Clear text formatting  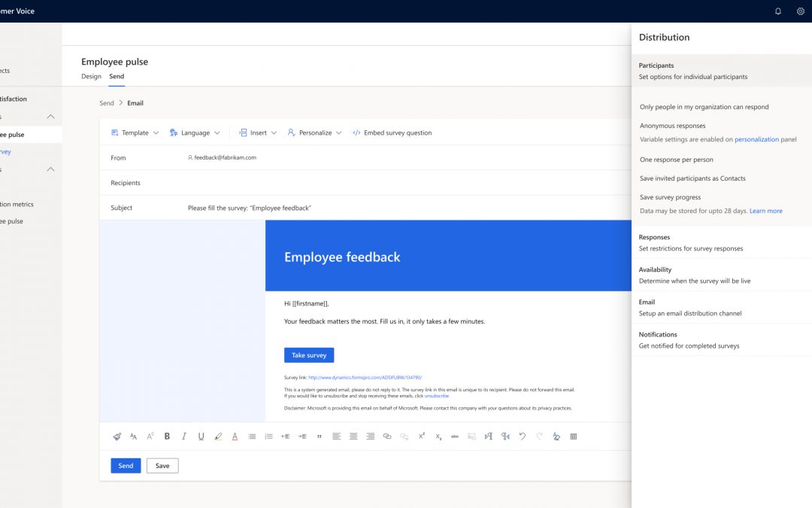pos(556,437)
